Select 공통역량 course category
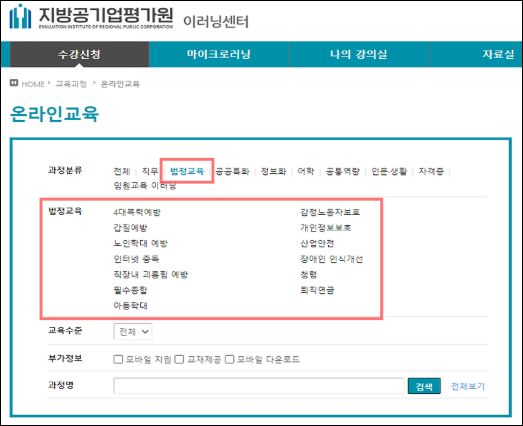Viewport: 523px width, 426px height. point(343,171)
